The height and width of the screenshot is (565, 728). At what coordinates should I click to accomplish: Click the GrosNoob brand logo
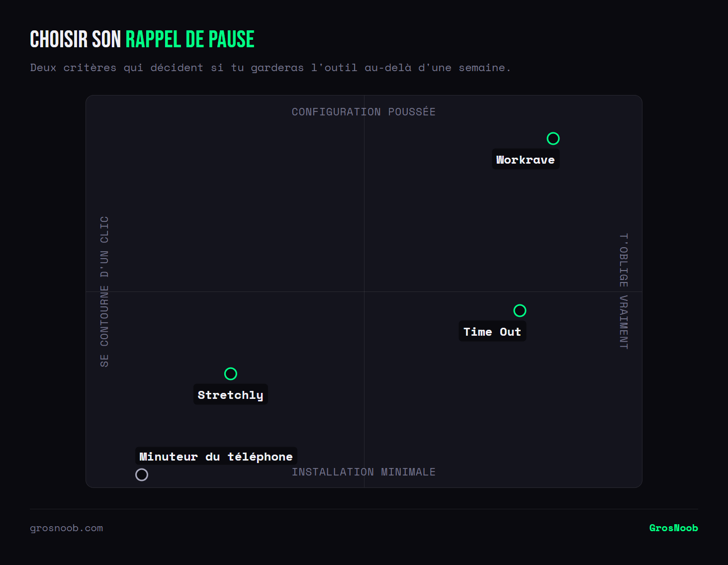pos(673,528)
